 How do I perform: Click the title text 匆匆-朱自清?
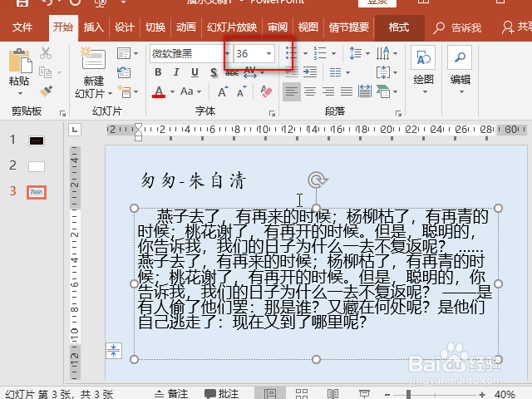coord(193,180)
